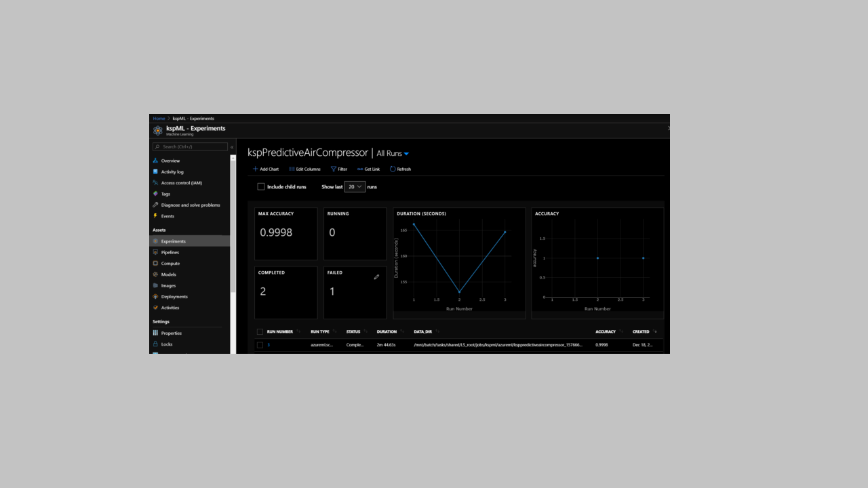The height and width of the screenshot is (488, 868).
Task: Click the RUNNING count value 0
Action: tap(332, 232)
